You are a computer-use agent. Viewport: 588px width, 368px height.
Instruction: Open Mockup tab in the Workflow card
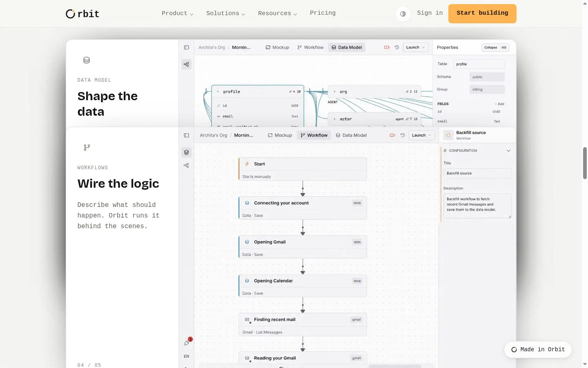click(x=280, y=135)
